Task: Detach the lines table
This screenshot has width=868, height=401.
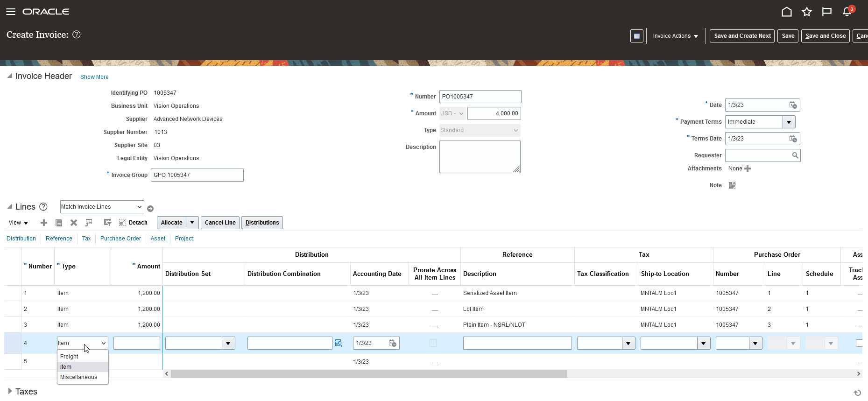Action: [133, 223]
